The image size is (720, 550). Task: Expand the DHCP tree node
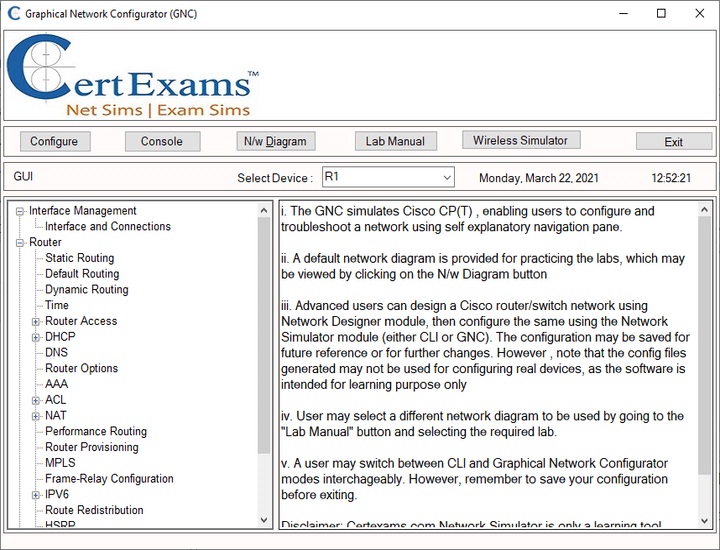[35, 337]
